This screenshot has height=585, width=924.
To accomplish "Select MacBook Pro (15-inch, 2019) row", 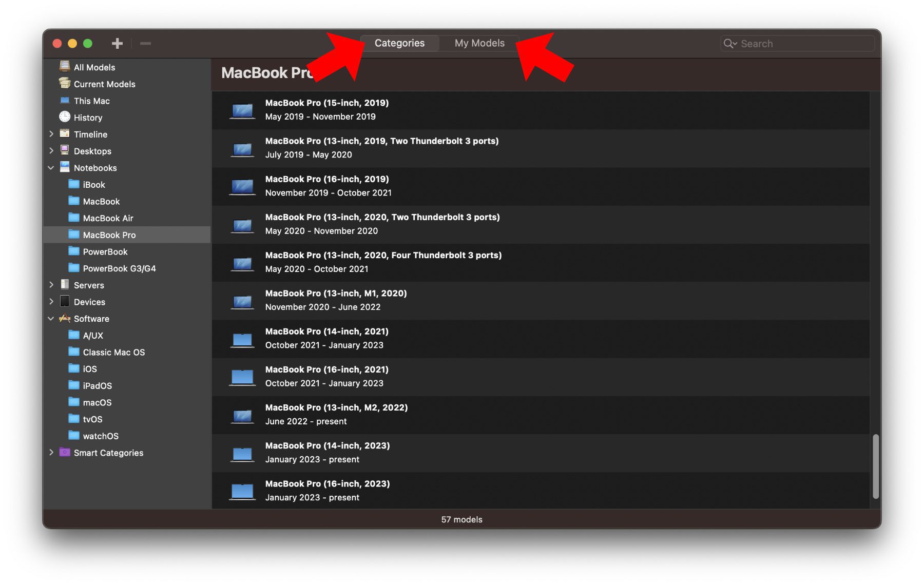I will point(541,110).
